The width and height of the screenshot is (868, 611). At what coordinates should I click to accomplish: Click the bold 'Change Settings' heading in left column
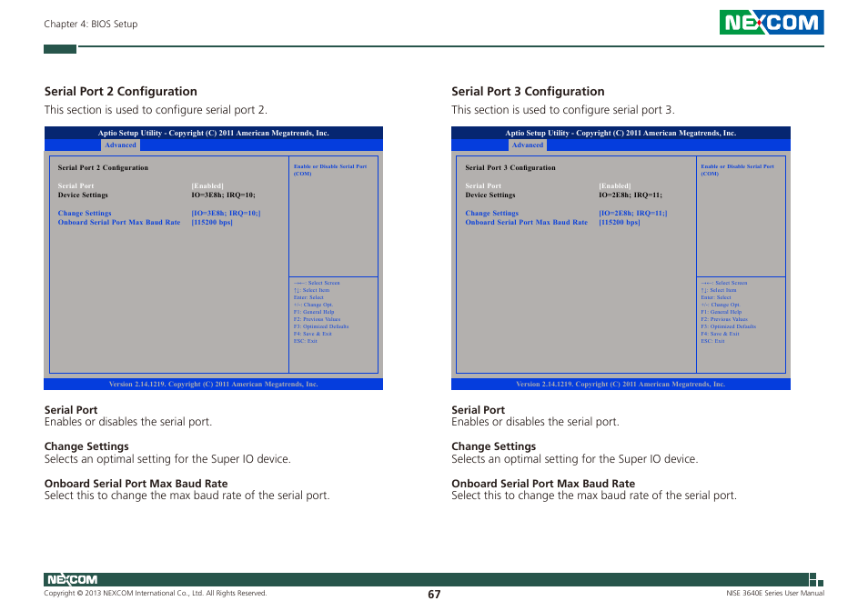point(86,446)
